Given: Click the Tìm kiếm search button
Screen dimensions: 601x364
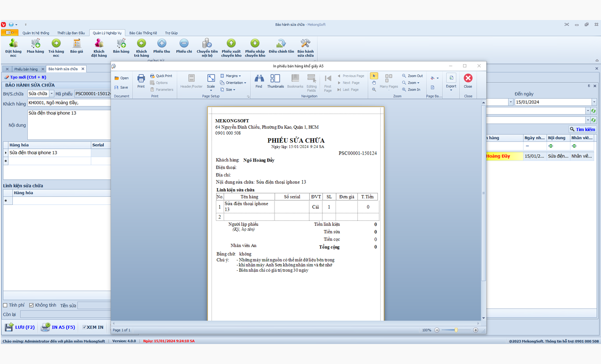Looking at the screenshot, I should 582,129.
